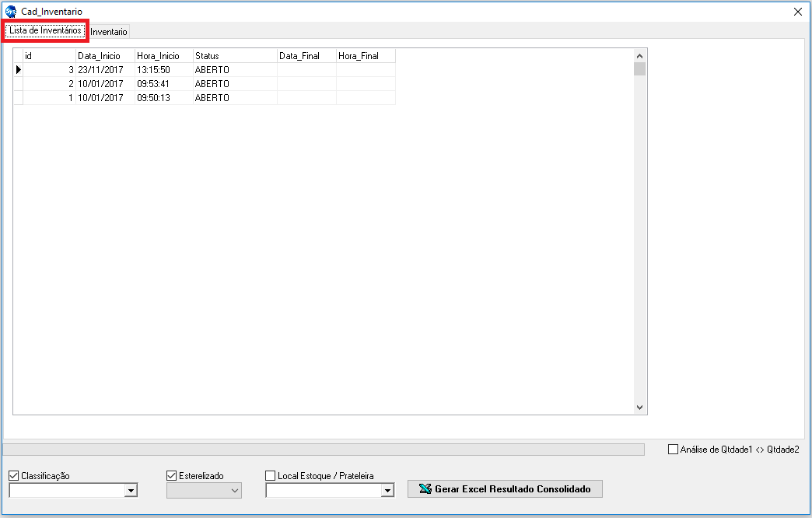Image resolution: width=812 pixels, height=518 pixels.
Task: Open the Classificação dropdown list
Action: (131, 491)
